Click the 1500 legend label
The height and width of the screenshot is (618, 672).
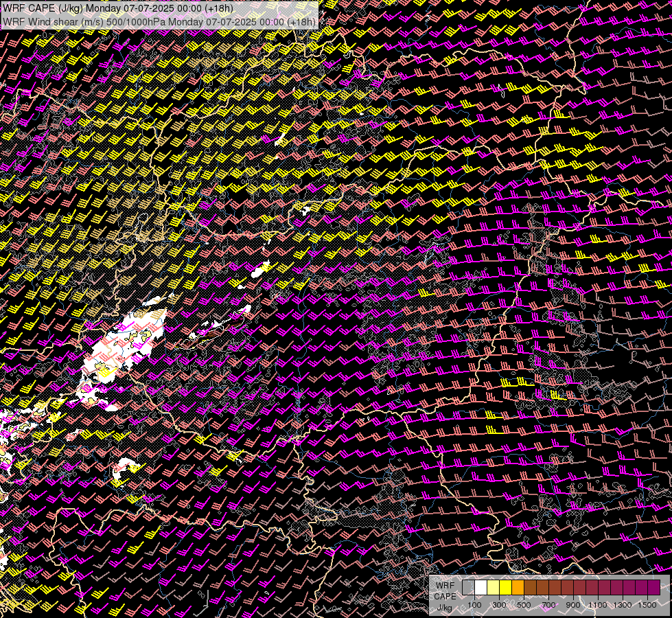[647, 605]
